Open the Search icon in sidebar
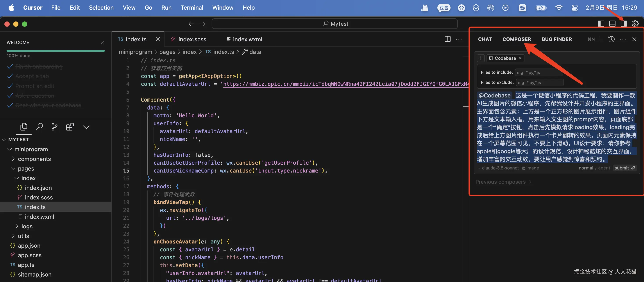Viewport: 644px width, 282px height. [39, 127]
